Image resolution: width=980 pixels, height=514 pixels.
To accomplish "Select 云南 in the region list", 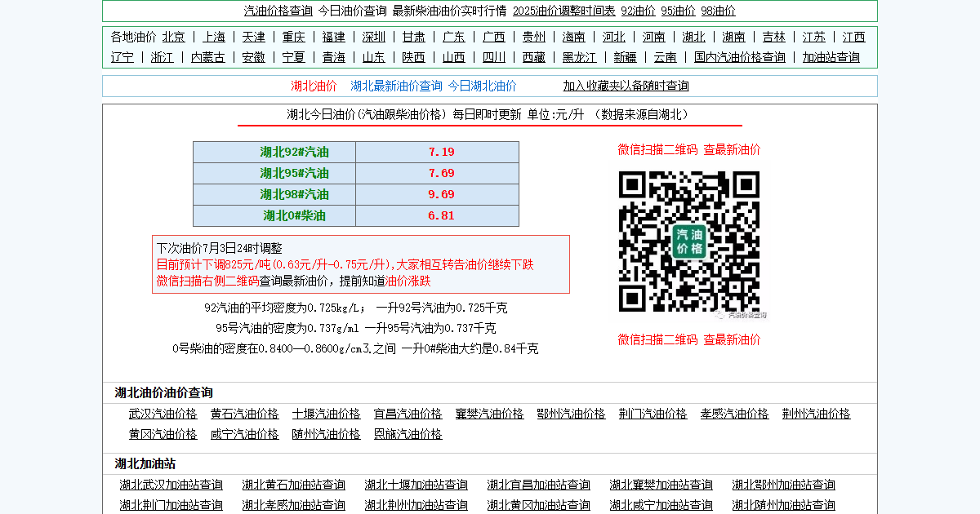I will [x=666, y=57].
